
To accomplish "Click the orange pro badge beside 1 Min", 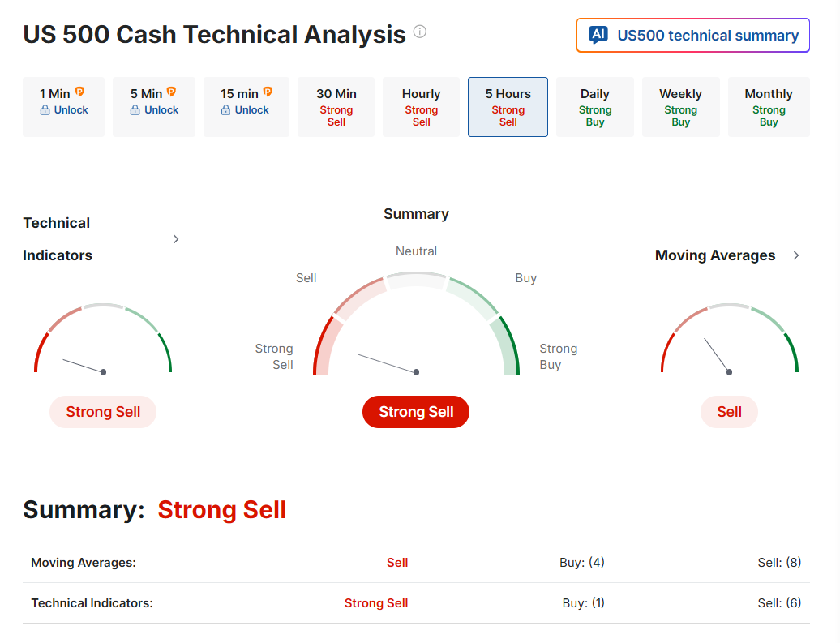I will pos(79,92).
